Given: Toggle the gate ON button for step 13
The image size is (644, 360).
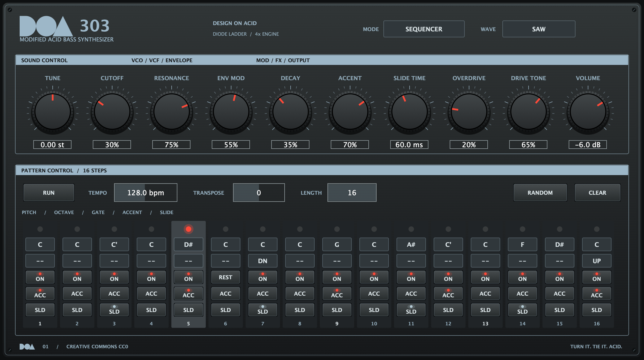Looking at the screenshot, I should [485, 277].
